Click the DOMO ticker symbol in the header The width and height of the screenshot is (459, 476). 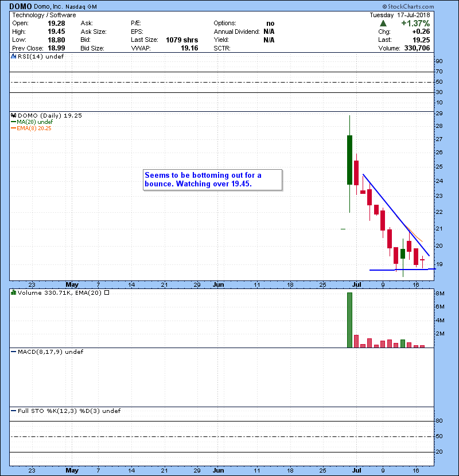tap(20, 6)
